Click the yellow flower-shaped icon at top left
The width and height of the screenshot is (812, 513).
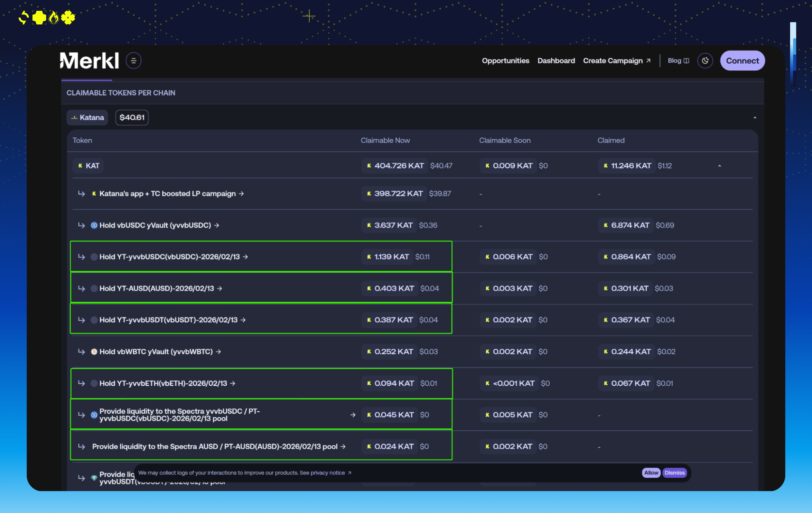pyautogui.click(x=68, y=17)
